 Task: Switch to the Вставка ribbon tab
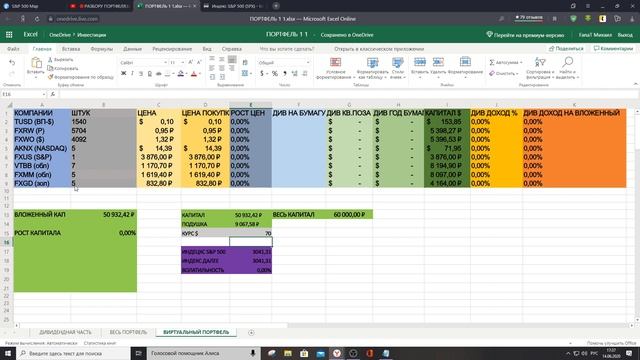pos(71,49)
